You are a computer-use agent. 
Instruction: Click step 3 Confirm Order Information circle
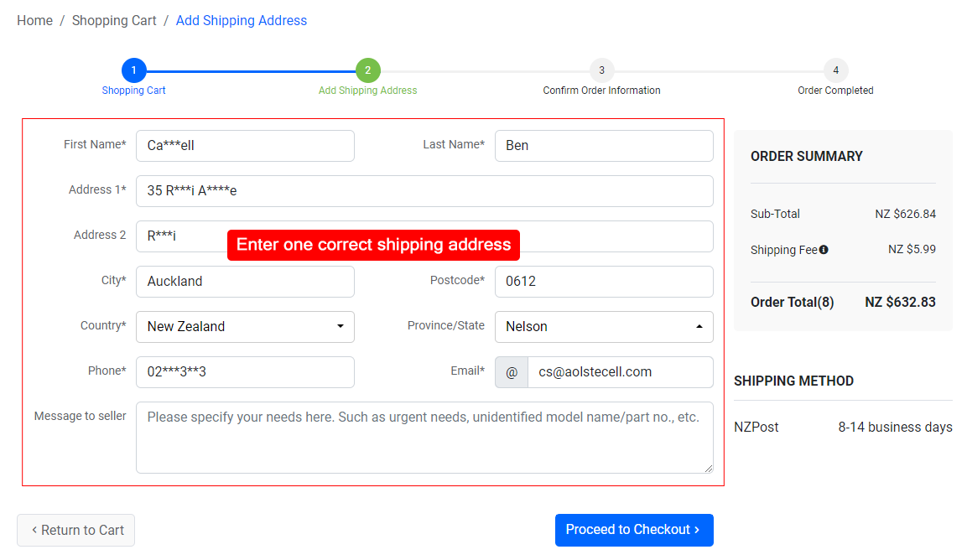[601, 70]
